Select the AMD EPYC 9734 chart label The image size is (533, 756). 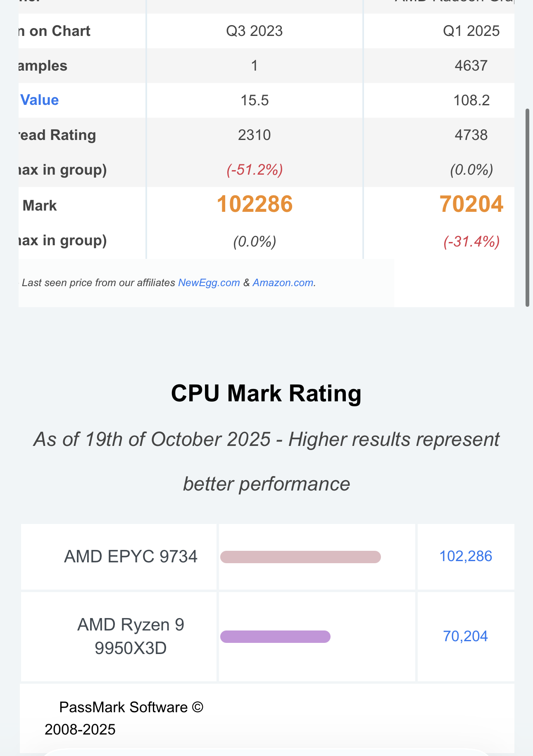[131, 557]
